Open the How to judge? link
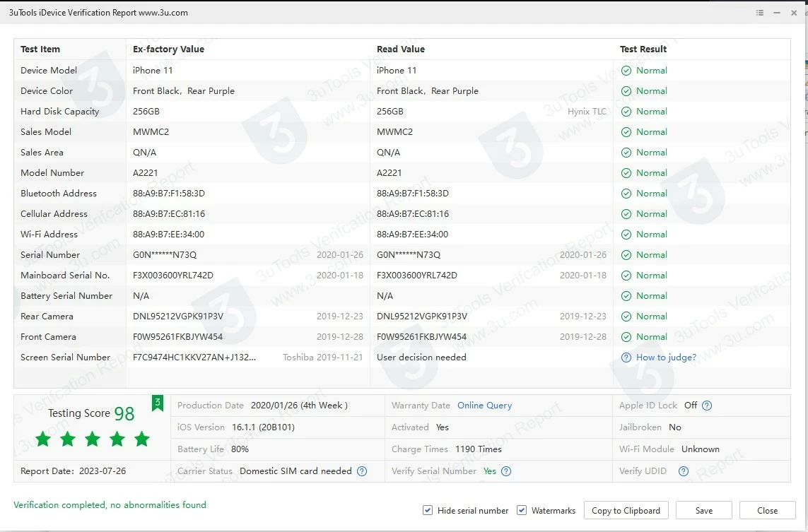The image size is (808, 532). pyautogui.click(x=667, y=357)
